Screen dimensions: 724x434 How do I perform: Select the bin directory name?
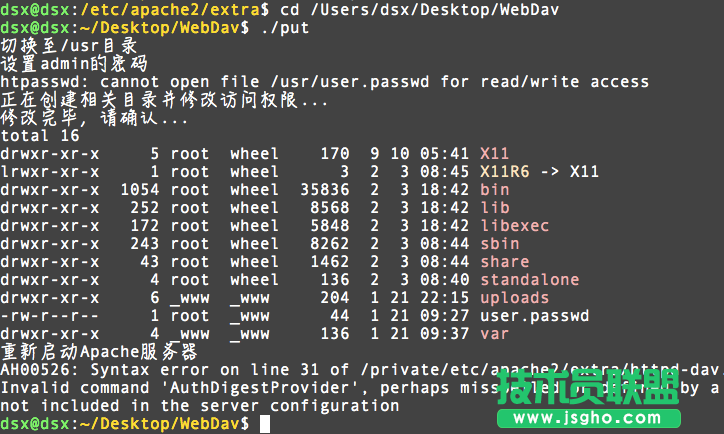(x=494, y=190)
